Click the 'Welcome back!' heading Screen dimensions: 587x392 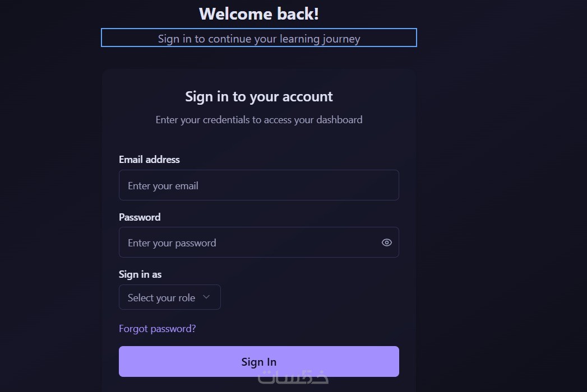point(259,14)
